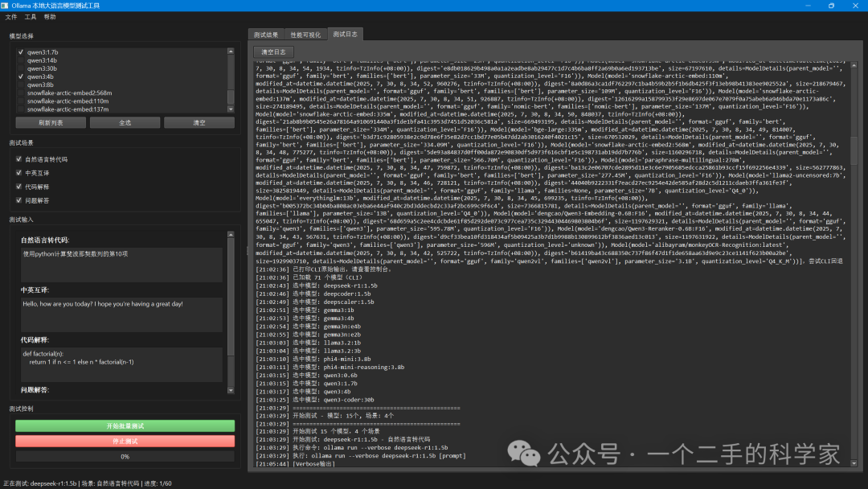
Task: Click the 自然语言转代码 input text box
Action: click(x=122, y=265)
